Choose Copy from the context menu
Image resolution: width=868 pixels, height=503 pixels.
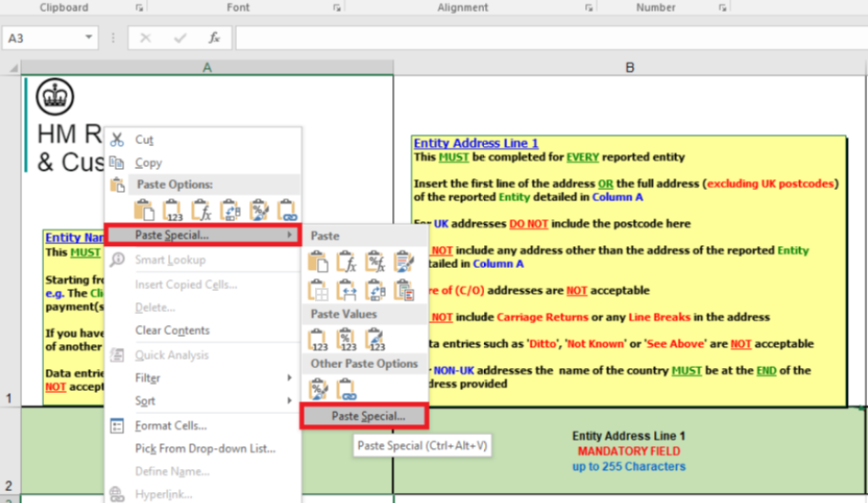[x=203, y=163]
